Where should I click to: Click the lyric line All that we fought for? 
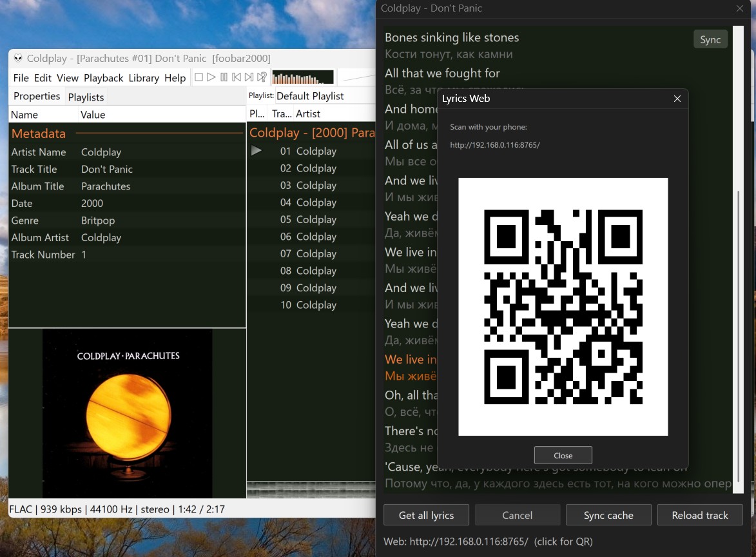442,73
